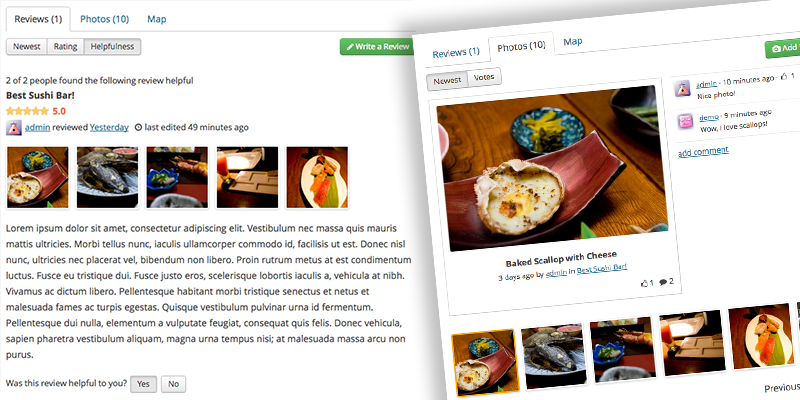
Task: Click the Write a Review button
Action: (378, 46)
